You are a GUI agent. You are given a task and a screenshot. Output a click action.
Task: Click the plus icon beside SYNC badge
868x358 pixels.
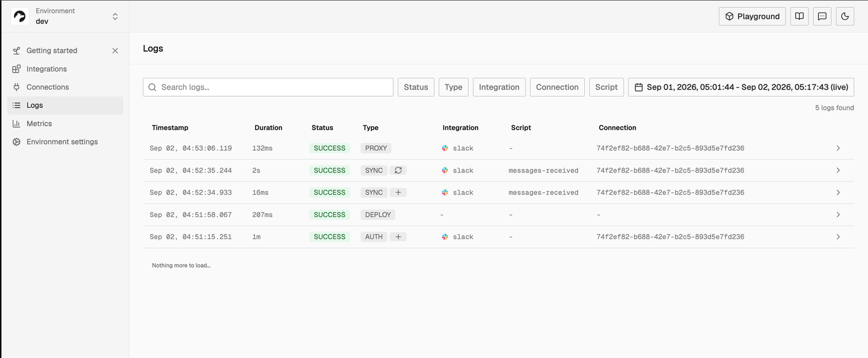pos(398,193)
